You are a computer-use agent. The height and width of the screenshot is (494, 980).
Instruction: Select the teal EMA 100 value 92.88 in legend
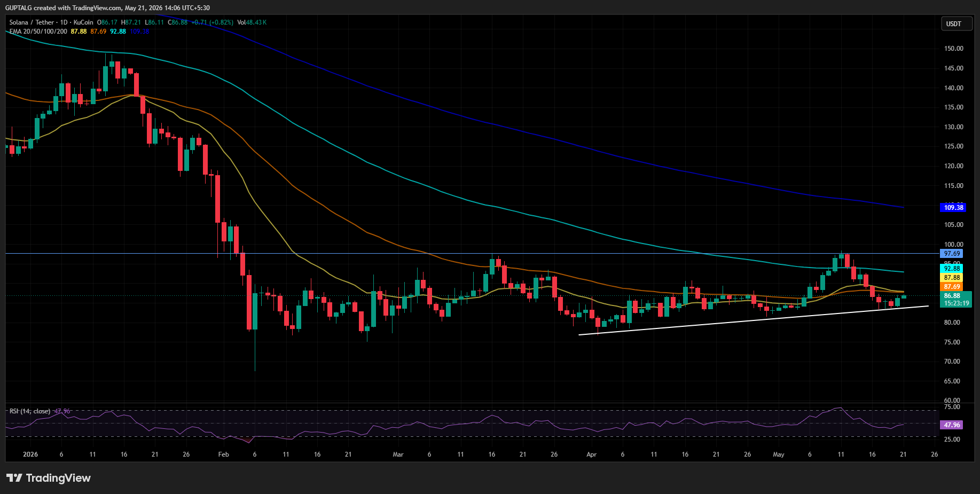(x=118, y=32)
